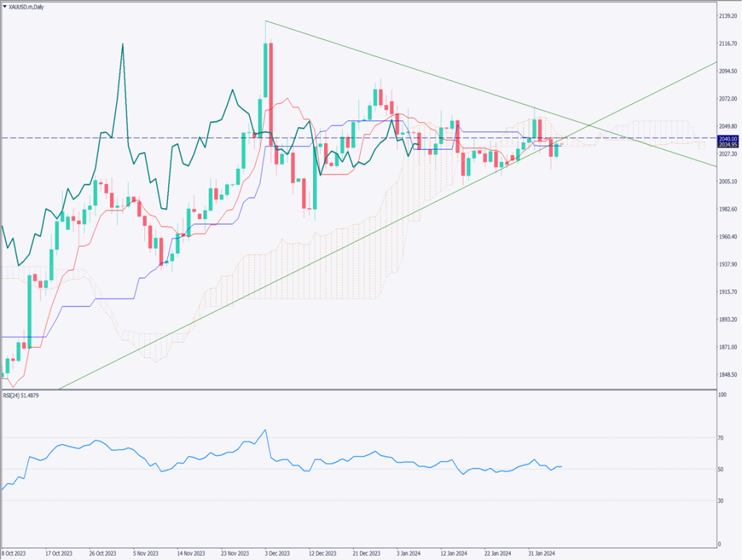Click the 1960.40 price axis label
The height and width of the screenshot is (560, 742).
(x=728, y=237)
